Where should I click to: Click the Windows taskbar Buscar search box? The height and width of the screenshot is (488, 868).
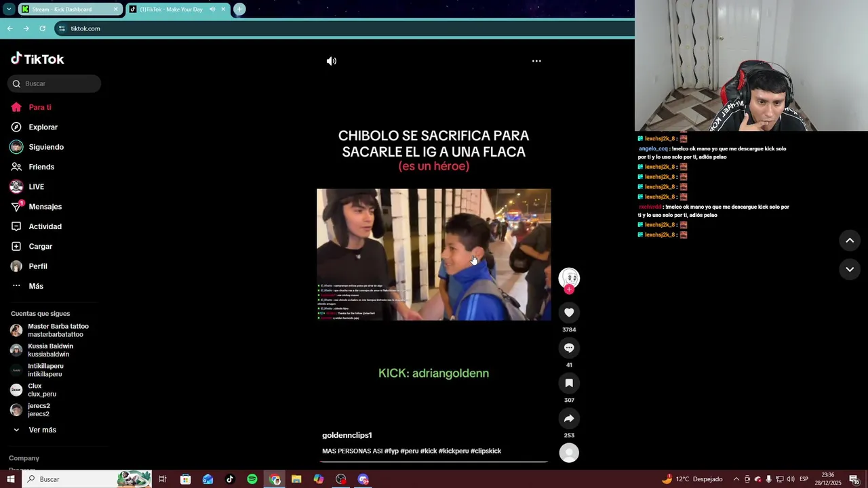pos(87,479)
